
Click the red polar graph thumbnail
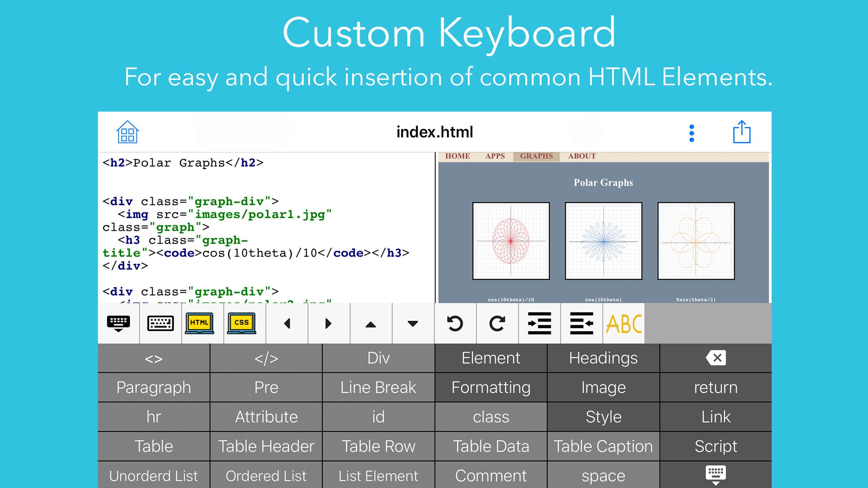tap(511, 241)
